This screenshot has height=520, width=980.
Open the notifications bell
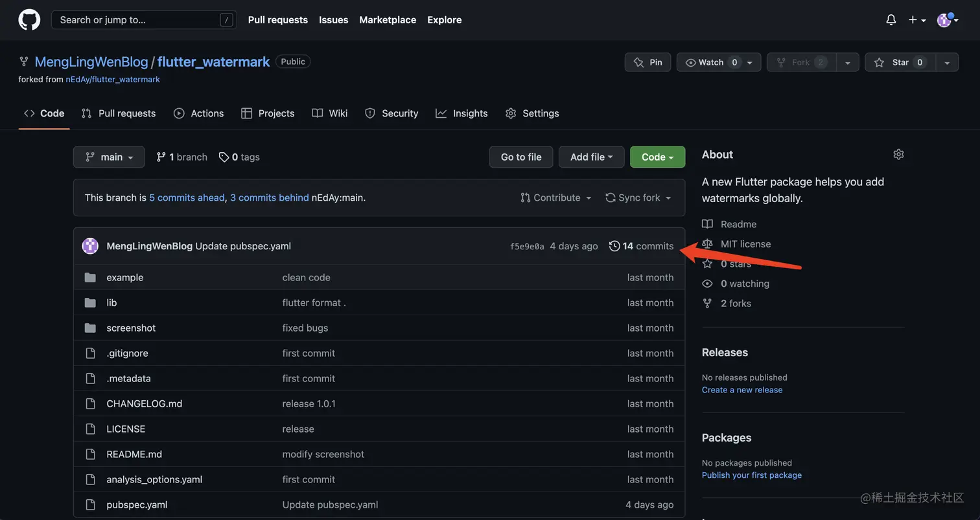(891, 19)
